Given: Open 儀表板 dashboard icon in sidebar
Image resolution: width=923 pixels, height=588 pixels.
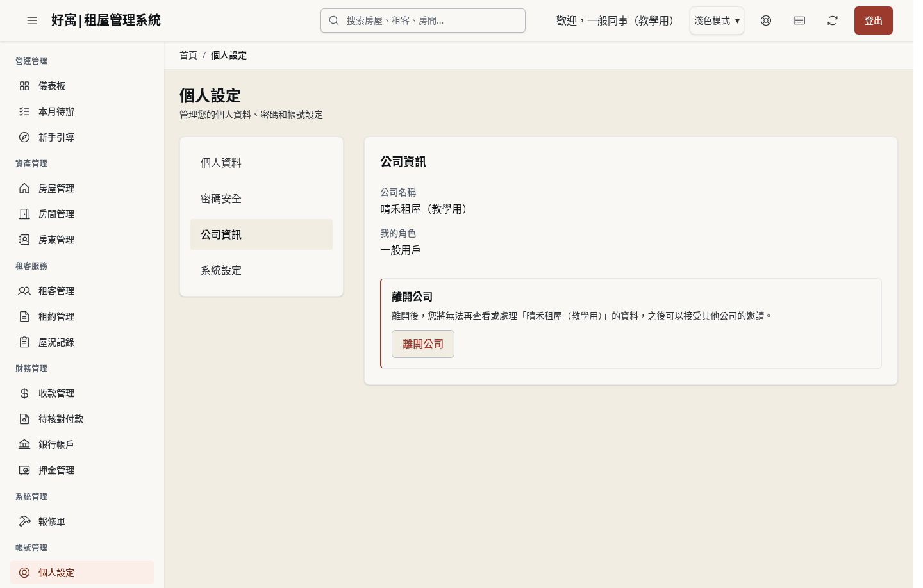Looking at the screenshot, I should click(x=24, y=86).
